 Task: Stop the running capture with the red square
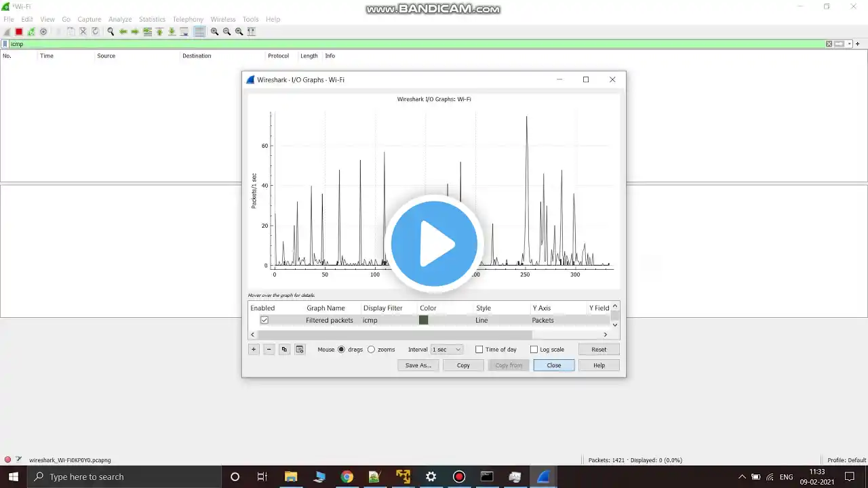tap(19, 32)
